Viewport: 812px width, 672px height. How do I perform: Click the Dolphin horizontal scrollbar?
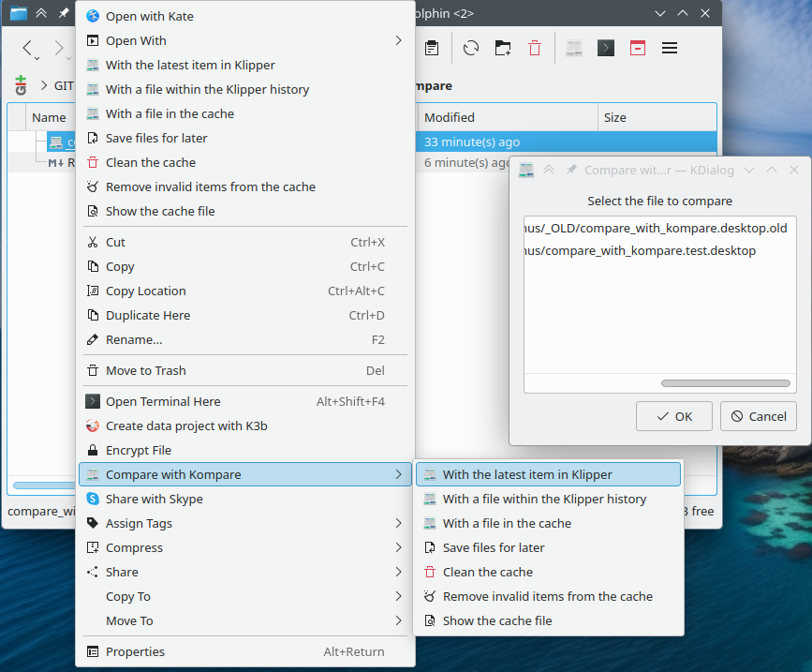click(44, 485)
